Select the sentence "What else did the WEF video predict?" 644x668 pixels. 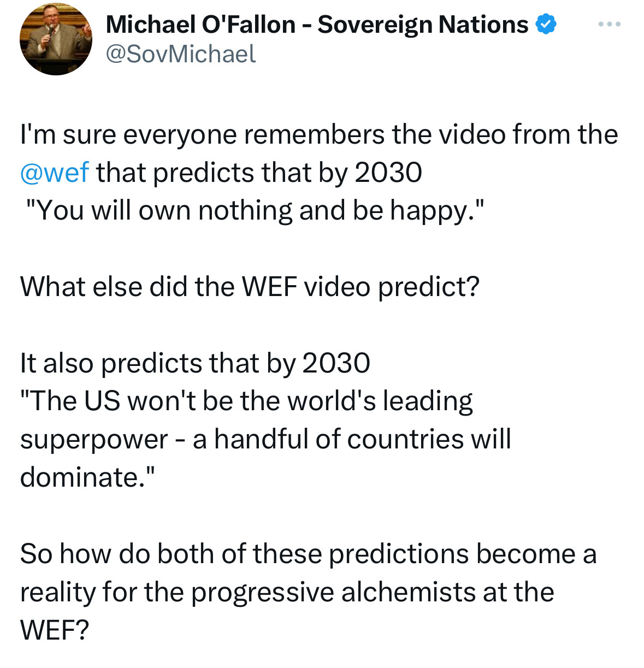[x=250, y=287]
